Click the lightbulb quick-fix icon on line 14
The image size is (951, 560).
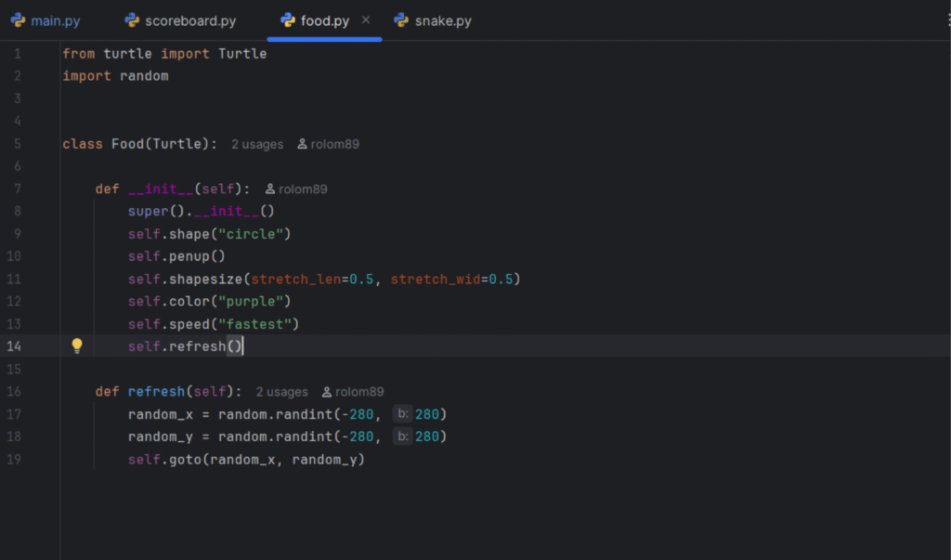pyautogui.click(x=77, y=345)
